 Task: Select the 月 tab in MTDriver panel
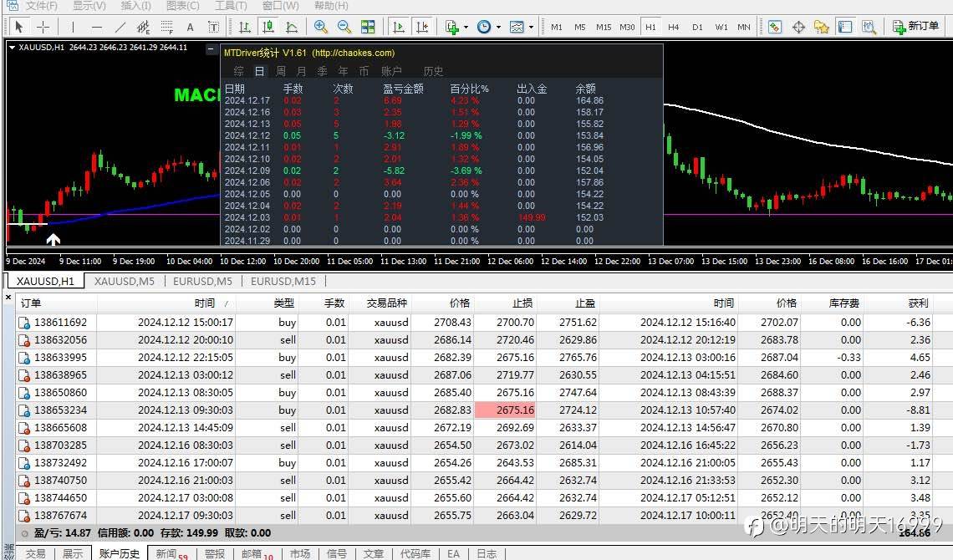point(301,71)
